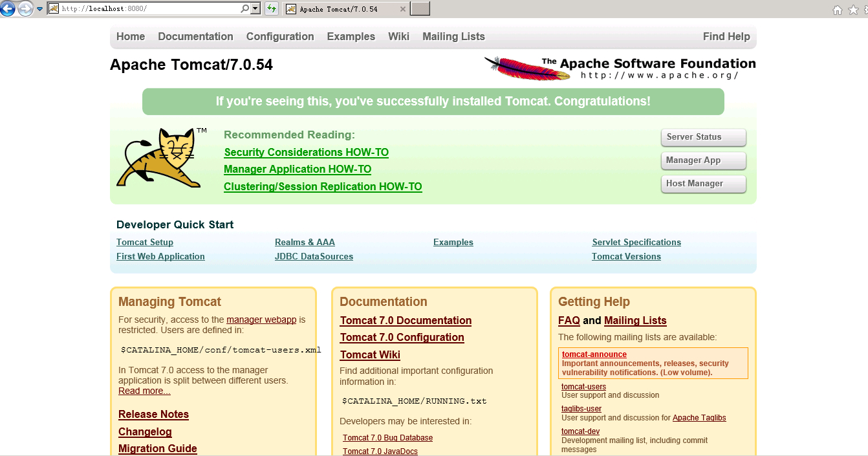Open Tomcat 7.0 Bug Database link

tap(387, 438)
